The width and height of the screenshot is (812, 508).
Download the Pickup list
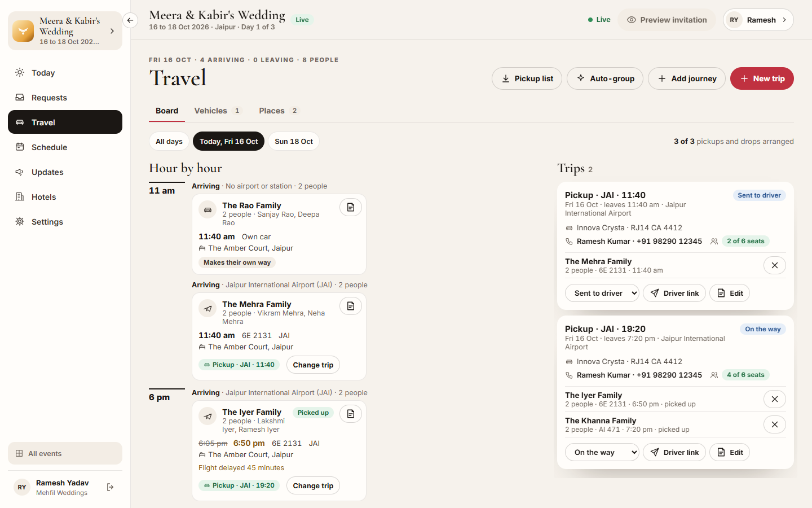tap(527, 78)
